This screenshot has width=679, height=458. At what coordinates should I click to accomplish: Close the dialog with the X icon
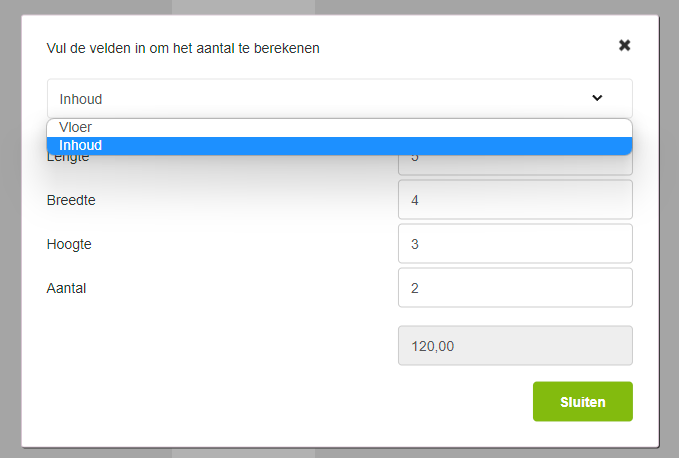pos(625,45)
